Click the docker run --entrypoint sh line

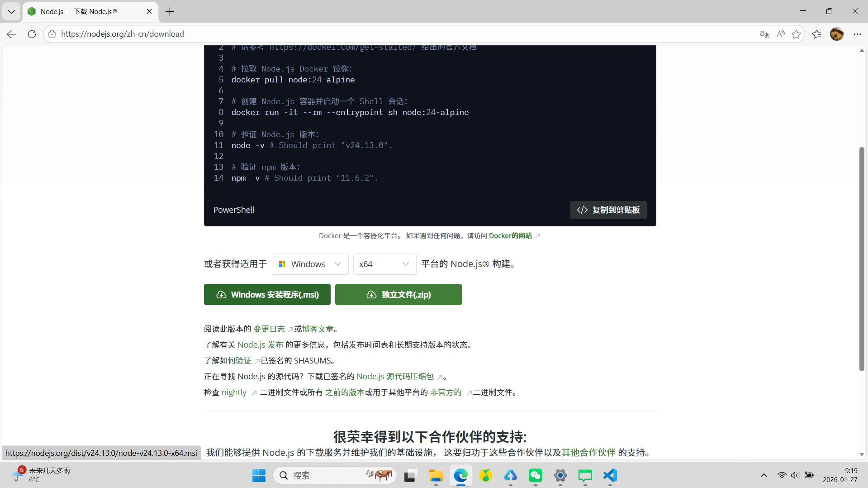pyautogui.click(x=350, y=112)
